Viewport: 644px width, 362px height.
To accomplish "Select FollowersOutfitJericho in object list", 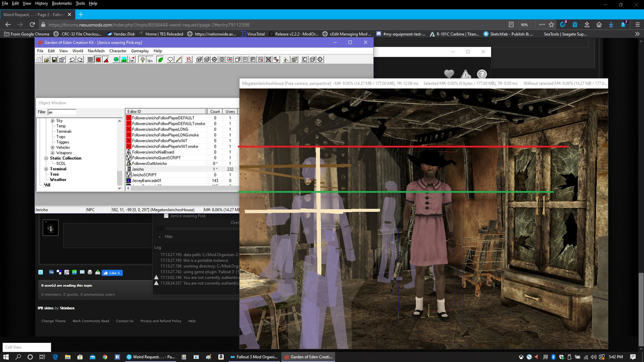I will 181,163.
